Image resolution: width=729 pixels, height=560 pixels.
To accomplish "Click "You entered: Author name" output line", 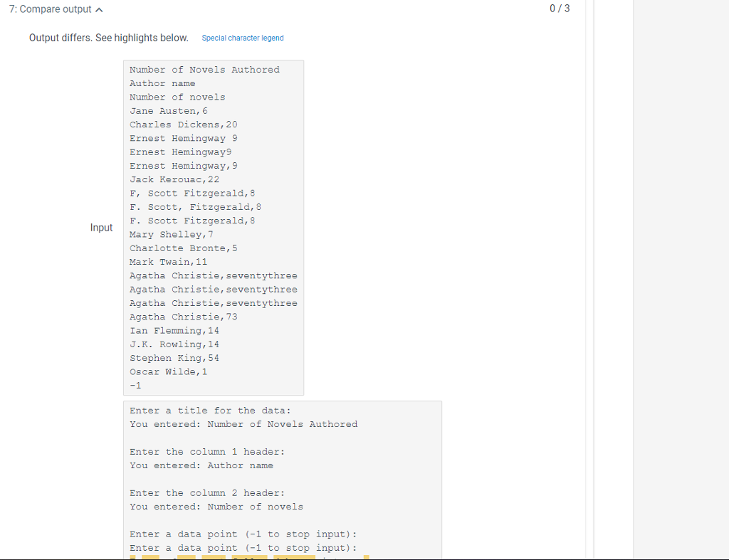I will pyautogui.click(x=201, y=465).
